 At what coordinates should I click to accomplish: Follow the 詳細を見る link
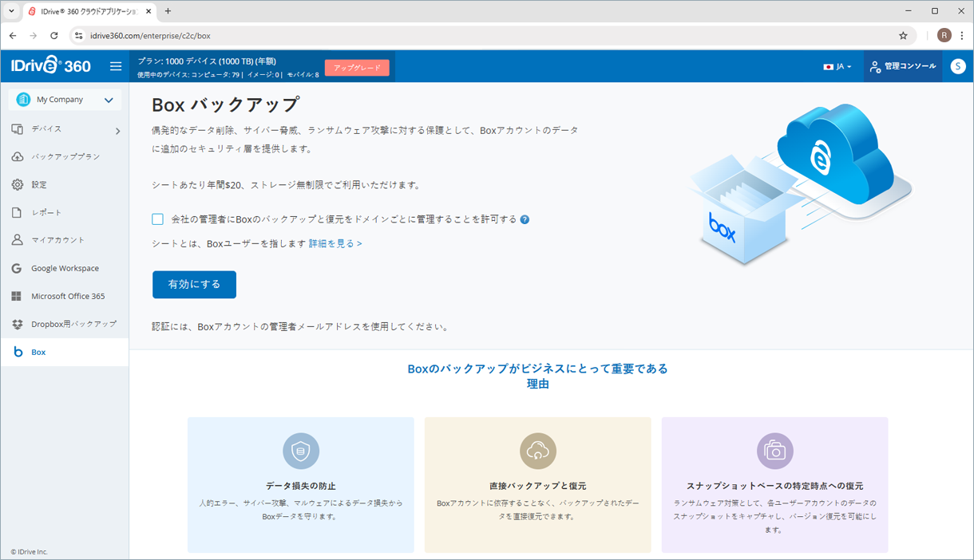pos(335,243)
